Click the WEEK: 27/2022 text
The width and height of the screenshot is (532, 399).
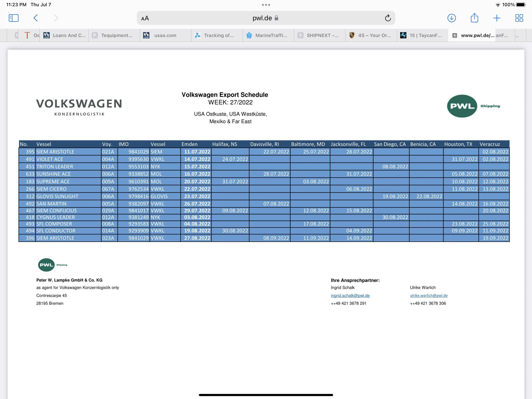pyautogui.click(x=230, y=102)
